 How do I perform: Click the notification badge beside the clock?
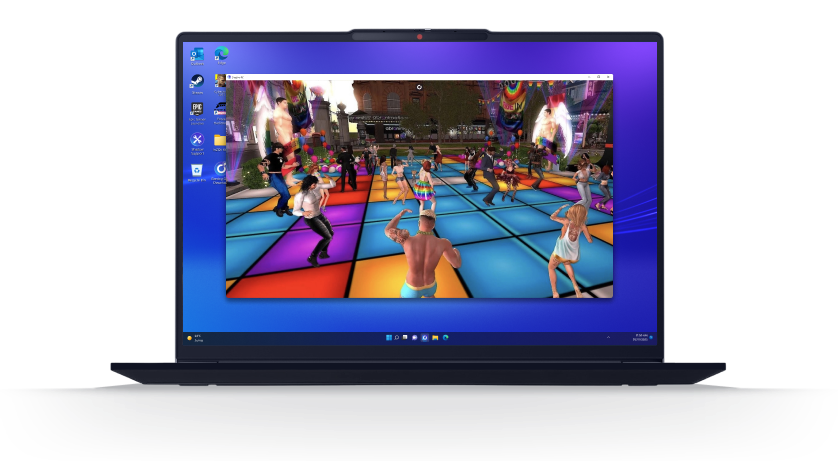[651, 338]
